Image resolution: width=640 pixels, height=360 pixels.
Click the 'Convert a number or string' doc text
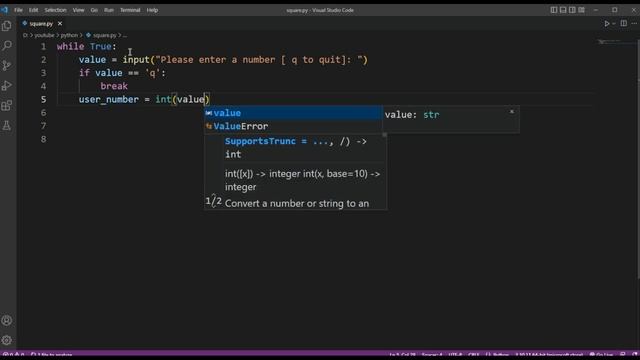[297, 203]
